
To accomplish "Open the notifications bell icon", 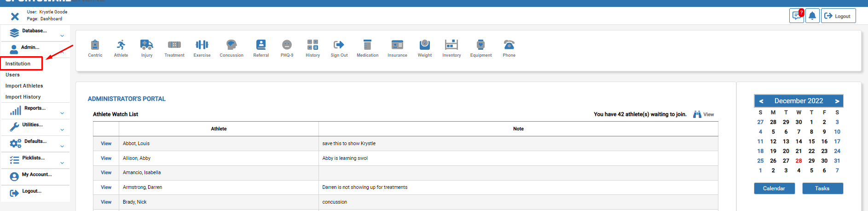I will (812, 16).
